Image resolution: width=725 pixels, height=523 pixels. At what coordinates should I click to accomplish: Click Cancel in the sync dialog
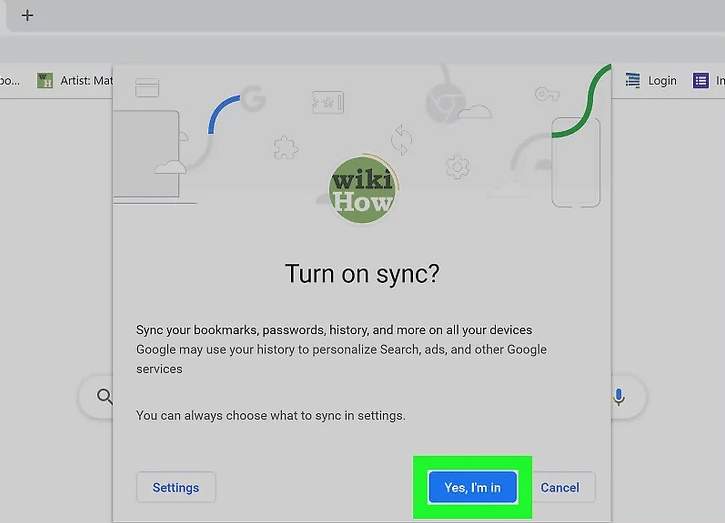click(x=560, y=487)
